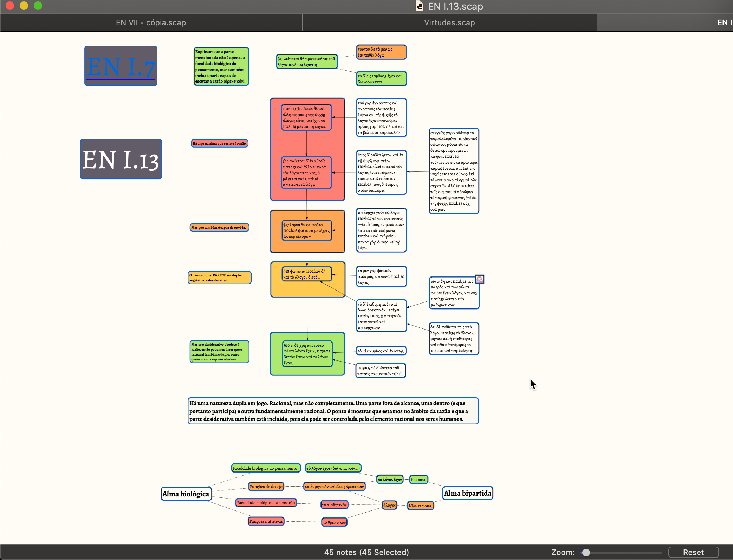Select the 'Alma bipartida' note
The height and width of the screenshot is (560, 733).
pos(468,493)
